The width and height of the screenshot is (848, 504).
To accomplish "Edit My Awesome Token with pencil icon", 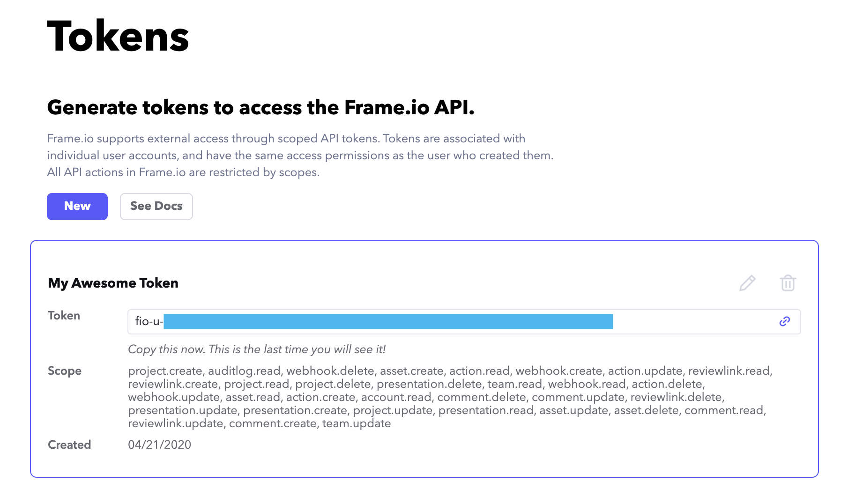I will 747,283.
